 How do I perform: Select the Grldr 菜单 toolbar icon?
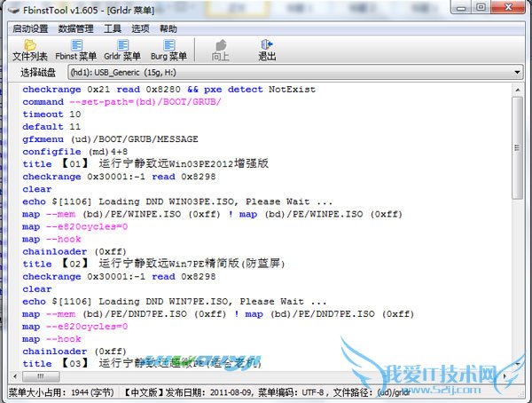pos(122,51)
